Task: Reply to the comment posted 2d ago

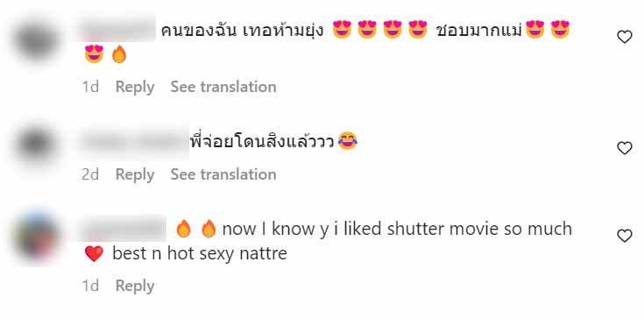Action: point(135,174)
